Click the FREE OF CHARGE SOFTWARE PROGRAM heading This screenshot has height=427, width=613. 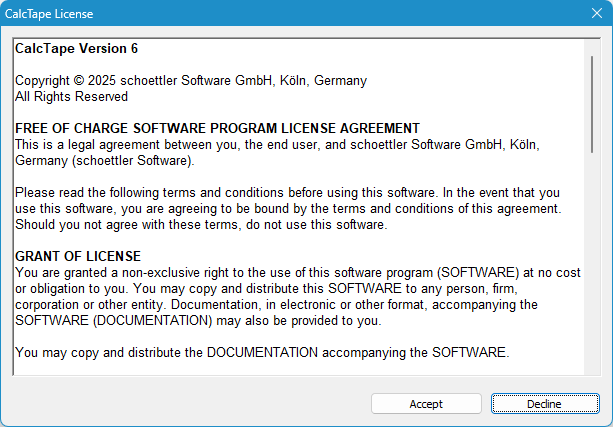pyautogui.click(x=217, y=128)
